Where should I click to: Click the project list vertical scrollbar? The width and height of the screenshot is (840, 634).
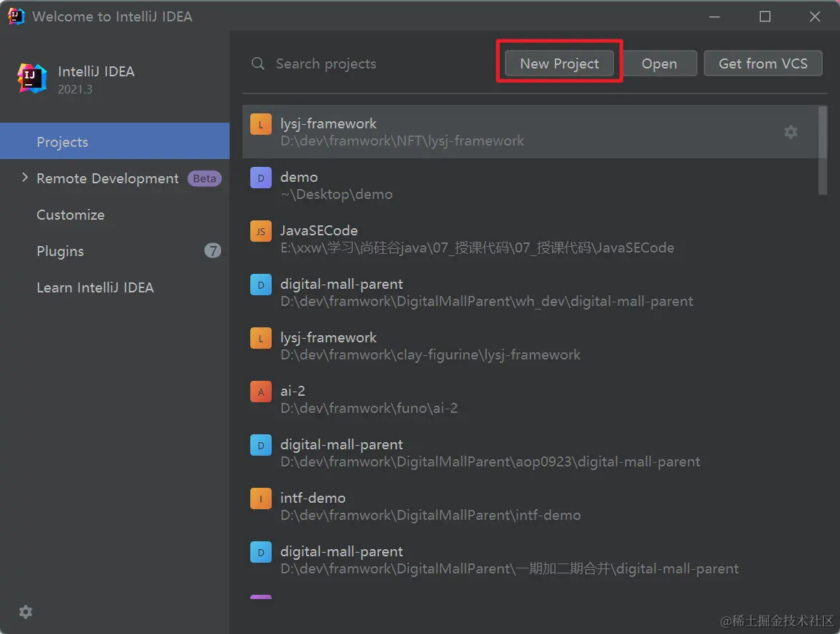tap(823, 150)
